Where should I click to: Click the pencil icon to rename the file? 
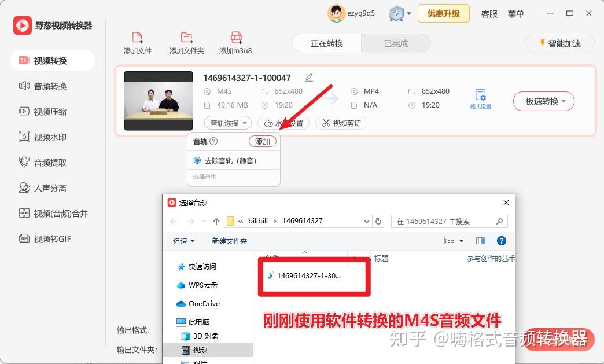pyautogui.click(x=309, y=78)
